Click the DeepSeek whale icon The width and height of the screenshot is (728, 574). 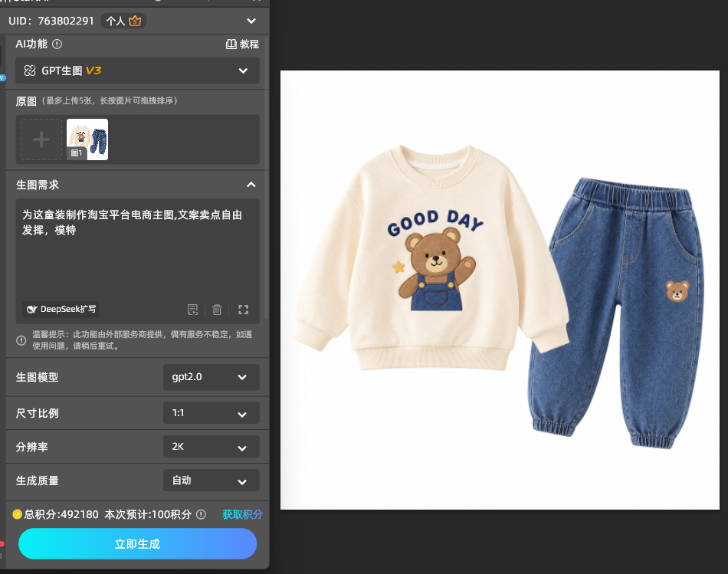32,310
